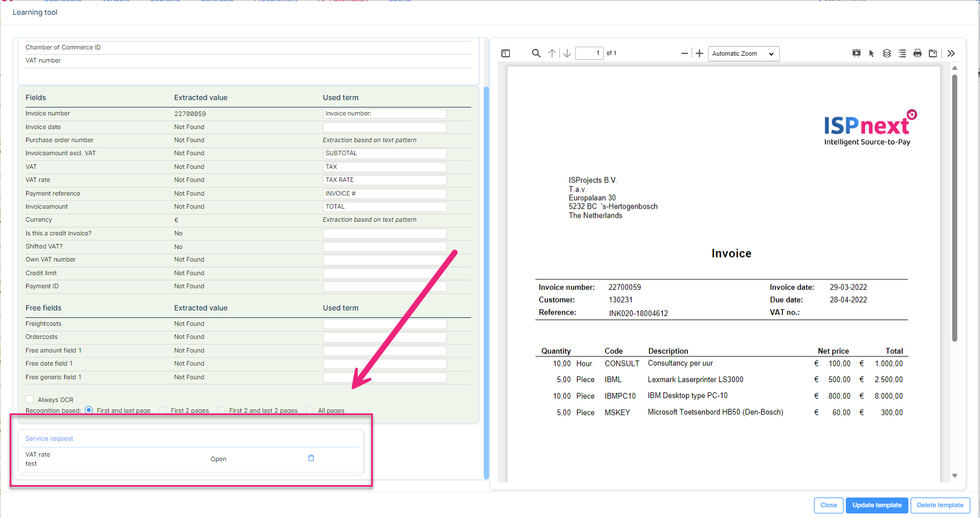Select First 2 pages recognition
The image size is (980, 518).
[163, 410]
